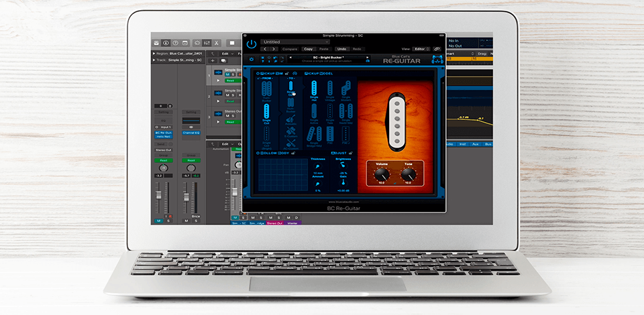The height and width of the screenshot is (315, 644).
Task: Choose Single Neck+Mid pickup model
Action: 346,114
